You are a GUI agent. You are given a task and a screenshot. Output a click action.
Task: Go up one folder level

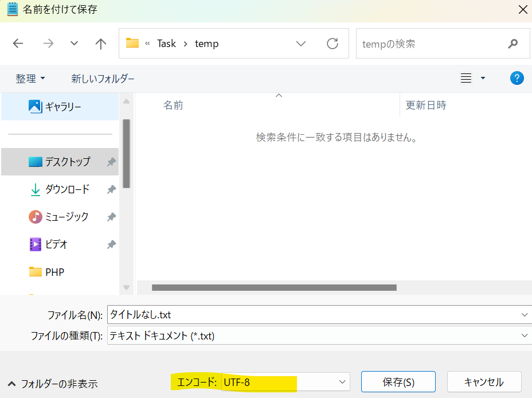tap(100, 43)
